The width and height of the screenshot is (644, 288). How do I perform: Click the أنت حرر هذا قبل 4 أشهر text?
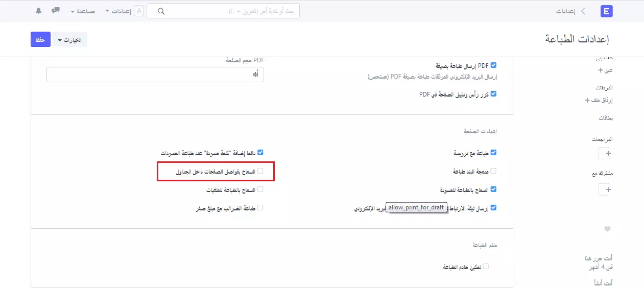[600, 263]
